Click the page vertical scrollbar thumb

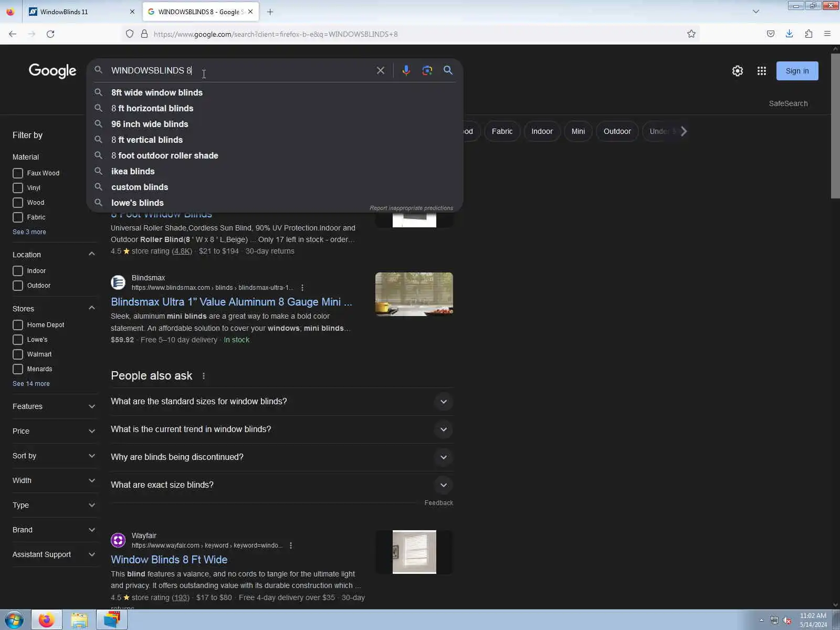(x=835, y=126)
